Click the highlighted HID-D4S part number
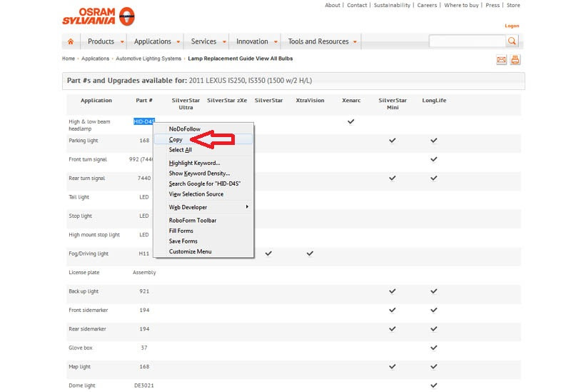 [144, 121]
